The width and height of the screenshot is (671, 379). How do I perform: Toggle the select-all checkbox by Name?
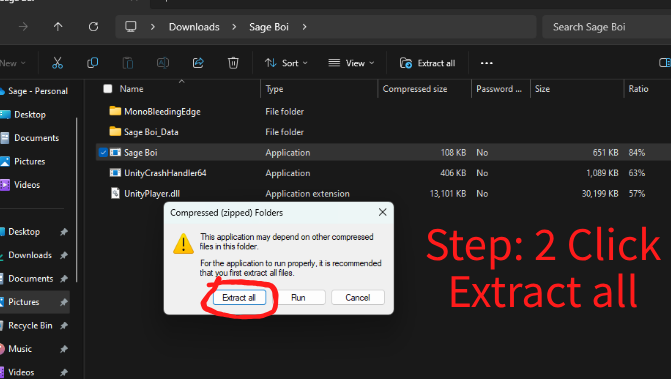click(x=108, y=89)
